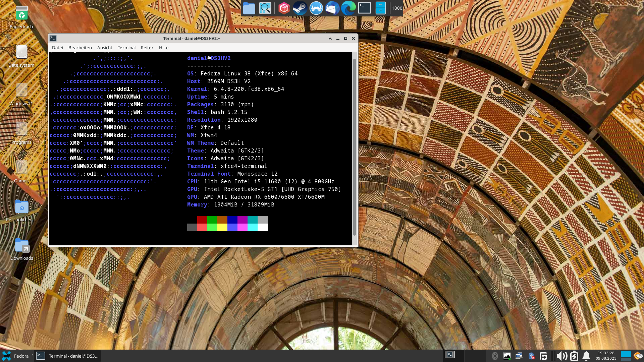644x362 pixels.
Task: Click the clock showing 19:33:28
Action: tap(606, 355)
